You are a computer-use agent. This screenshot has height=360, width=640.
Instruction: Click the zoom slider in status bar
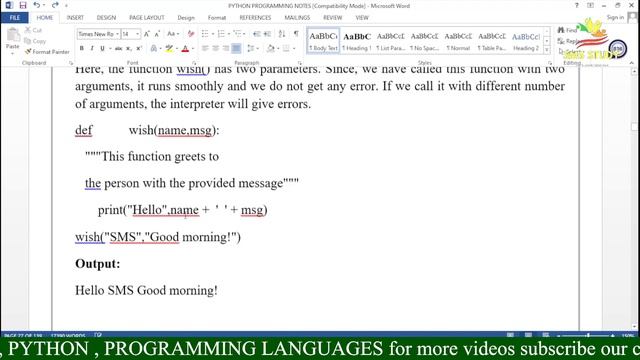[586, 335]
